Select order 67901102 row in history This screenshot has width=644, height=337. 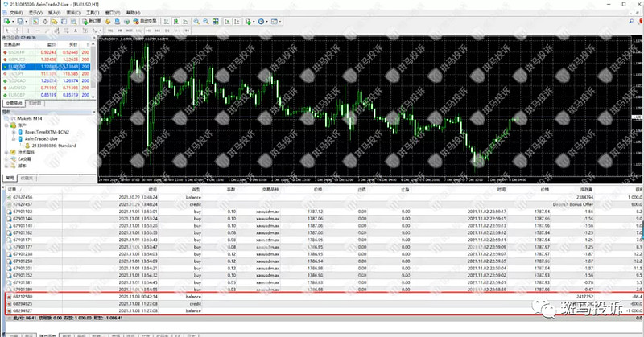324,212
